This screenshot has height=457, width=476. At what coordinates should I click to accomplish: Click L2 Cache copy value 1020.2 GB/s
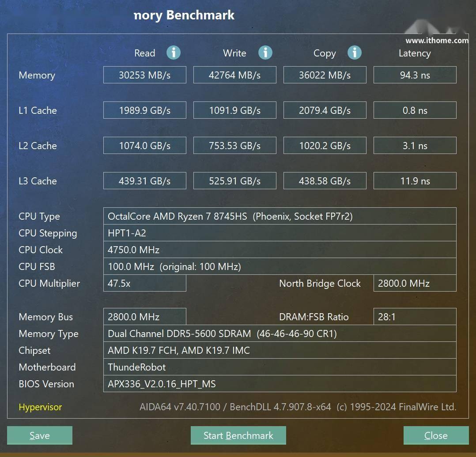pyautogui.click(x=325, y=146)
